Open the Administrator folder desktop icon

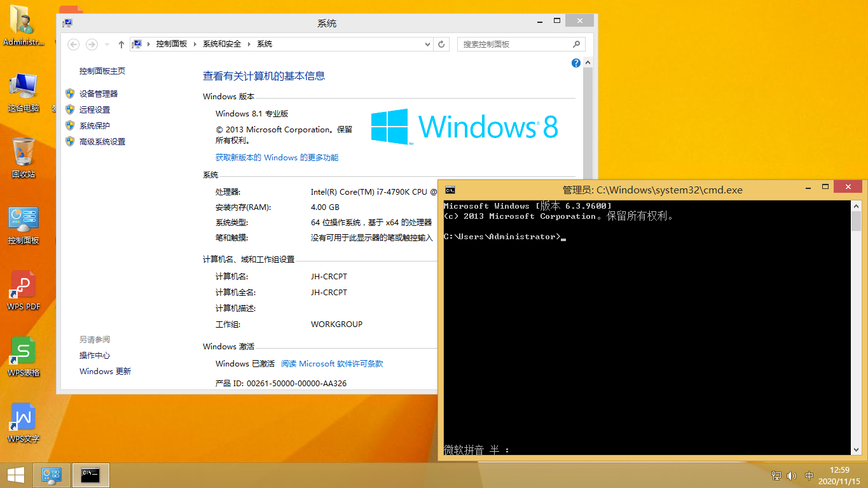tap(24, 25)
